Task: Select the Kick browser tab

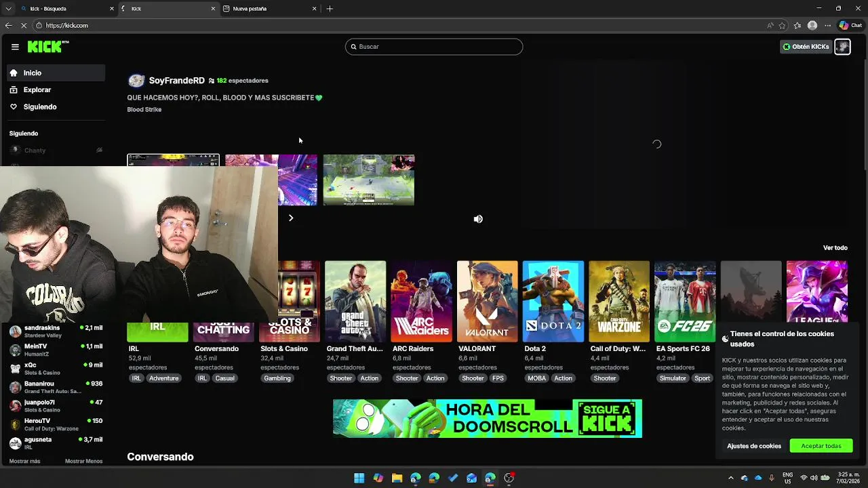Action: pyautogui.click(x=168, y=9)
